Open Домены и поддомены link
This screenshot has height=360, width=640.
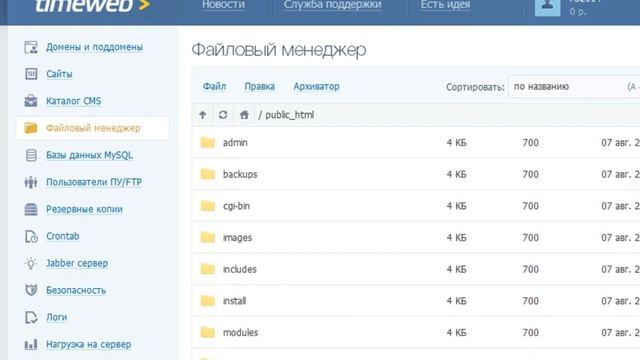pos(94,47)
